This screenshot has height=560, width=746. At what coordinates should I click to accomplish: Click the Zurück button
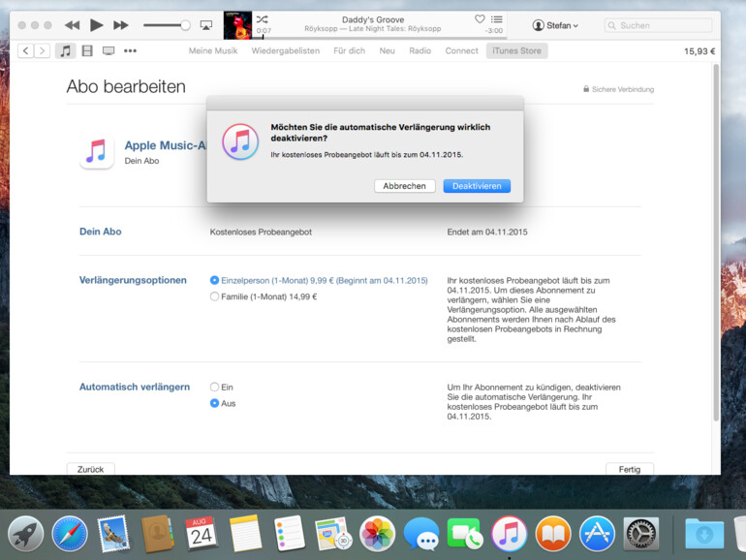[90, 469]
